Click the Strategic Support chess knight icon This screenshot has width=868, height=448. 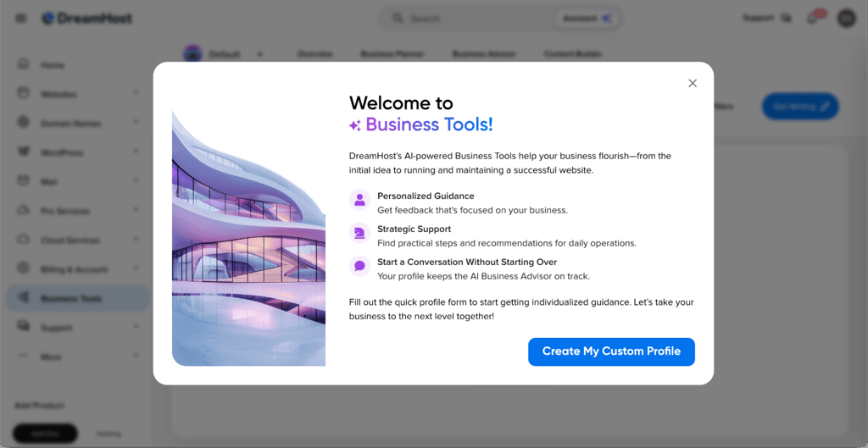[x=359, y=232]
